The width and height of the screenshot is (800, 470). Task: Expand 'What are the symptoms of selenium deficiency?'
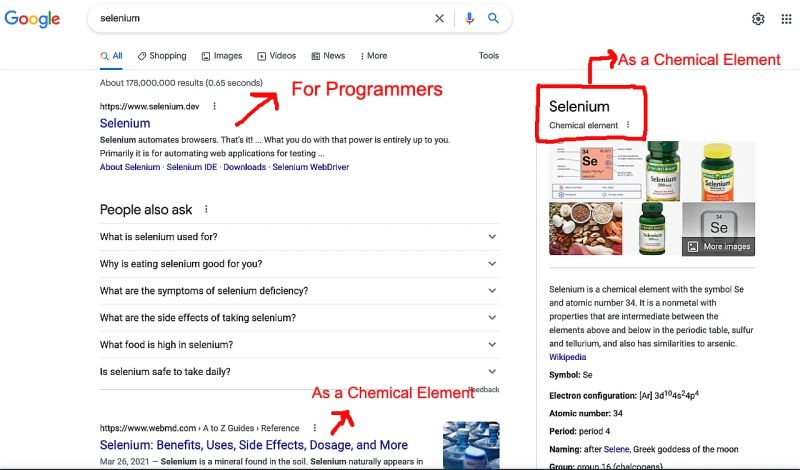tap(299, 291)
